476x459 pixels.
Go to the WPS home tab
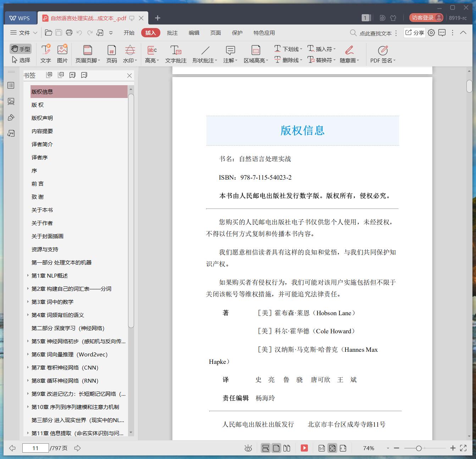tap(20, 18)
